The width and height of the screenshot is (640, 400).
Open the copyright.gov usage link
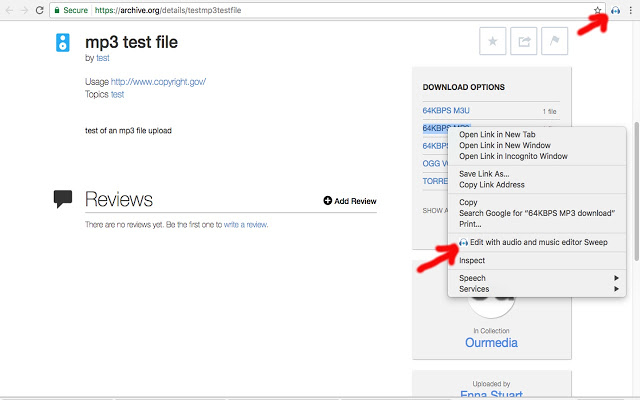158,82
